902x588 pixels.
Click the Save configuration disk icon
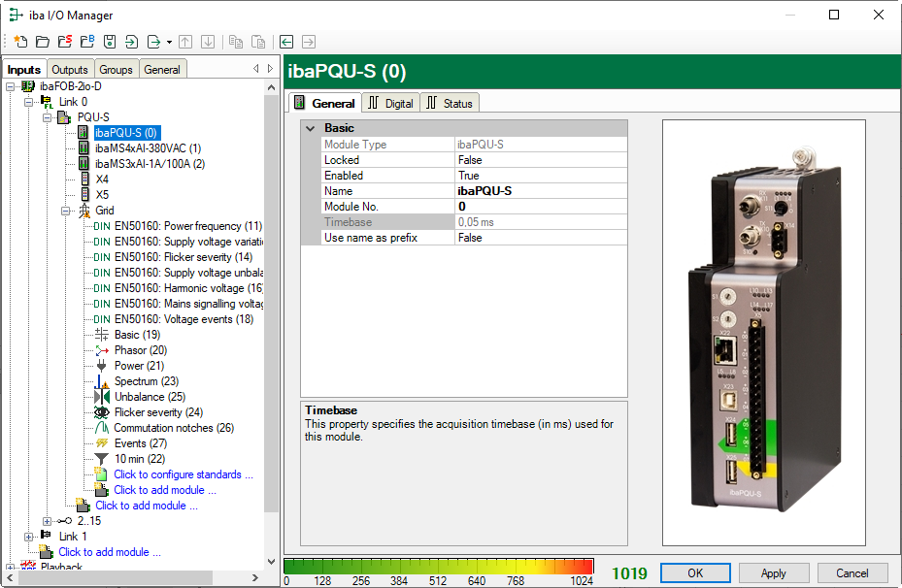pyautogui.click(x=110, y=42)
